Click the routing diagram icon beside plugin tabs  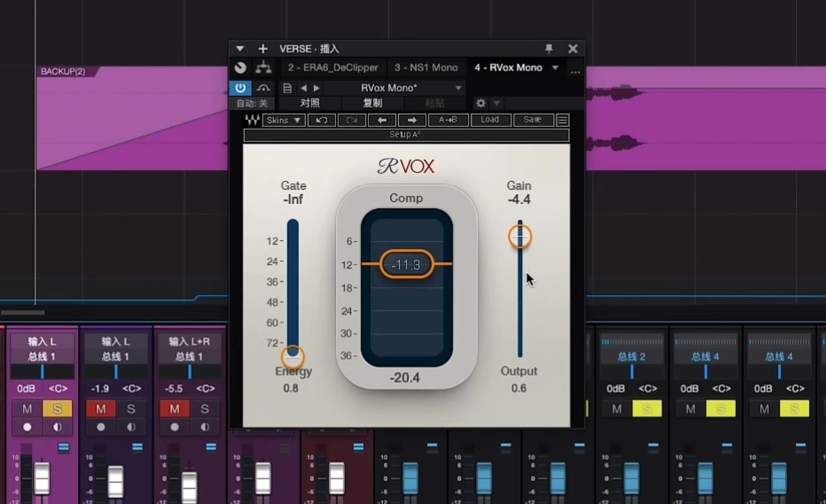(x=264, y=68)
